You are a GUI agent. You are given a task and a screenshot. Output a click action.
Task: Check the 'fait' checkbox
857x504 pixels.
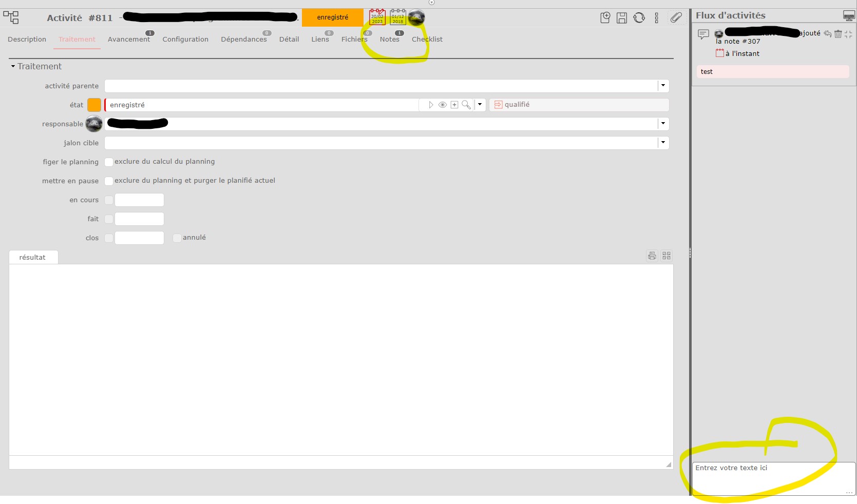coord(109,219)
